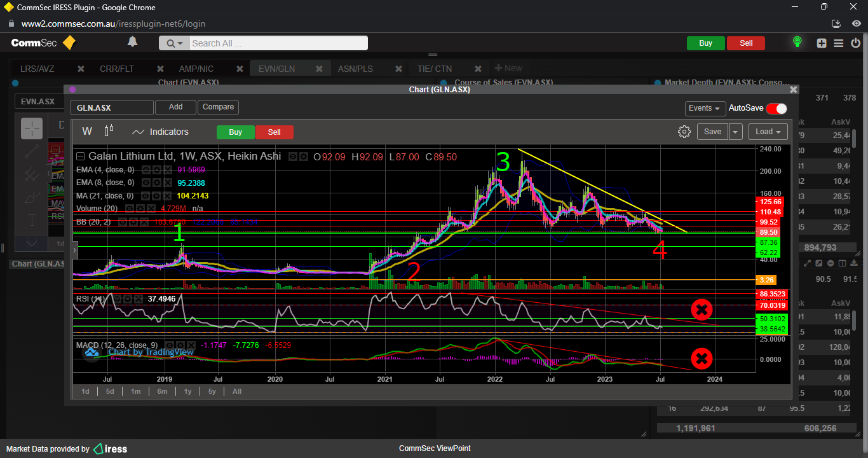The height and width of the screenshot is (458, 868).
Task: Switch to the ASN/PLS tab
Action: (x=355, y=69)
